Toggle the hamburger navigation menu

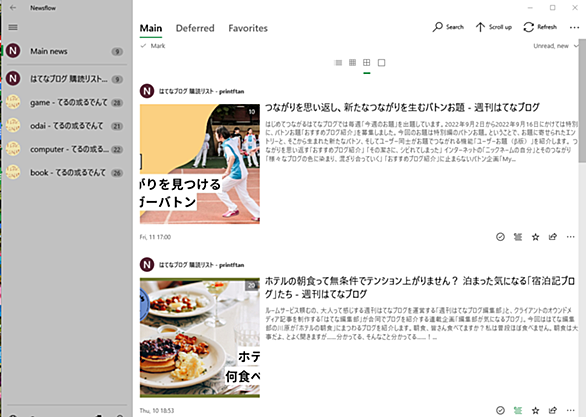click(x=13, y=27)
